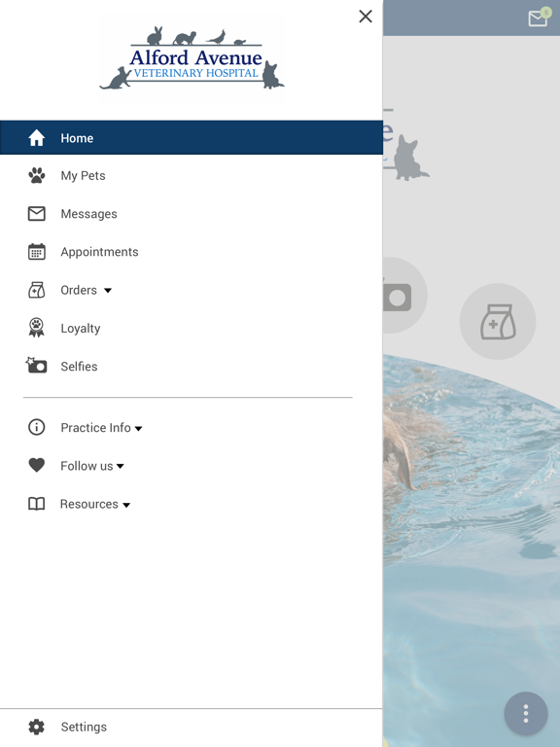
Task: Click the Home house icon
Action: click(37, 138)
